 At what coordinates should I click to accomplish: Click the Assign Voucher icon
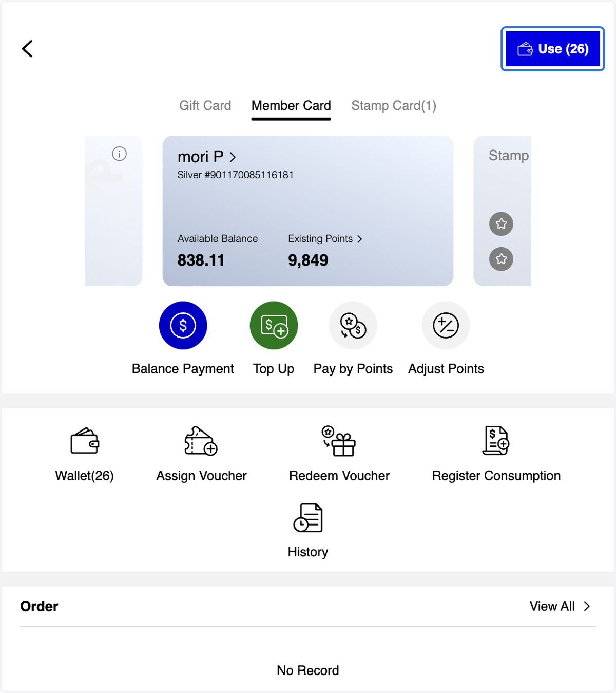coord(201,441)
